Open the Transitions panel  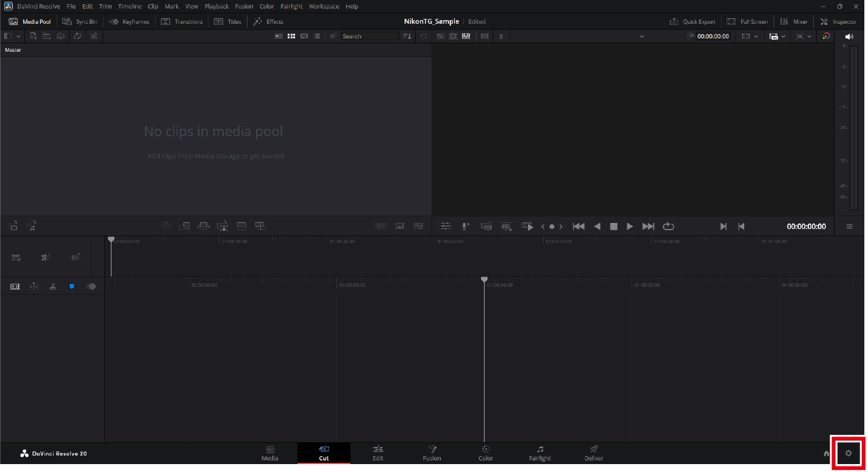coord(182,22)
